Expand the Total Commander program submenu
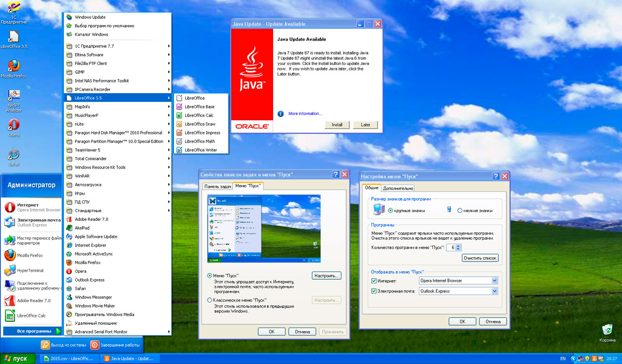 (169, 159)
